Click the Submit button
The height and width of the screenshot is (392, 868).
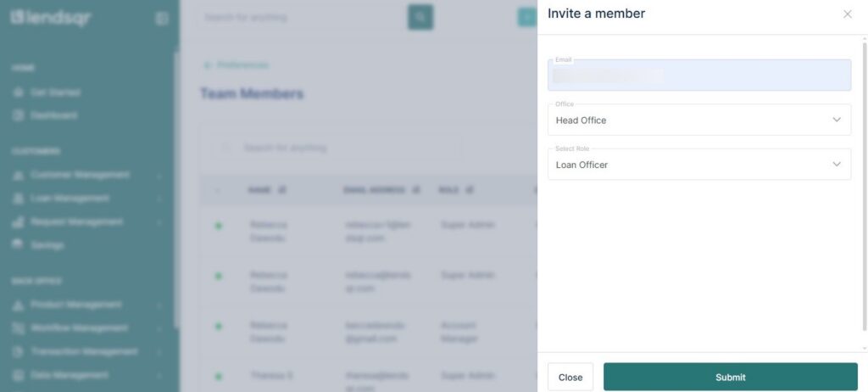tap(730, 377)
